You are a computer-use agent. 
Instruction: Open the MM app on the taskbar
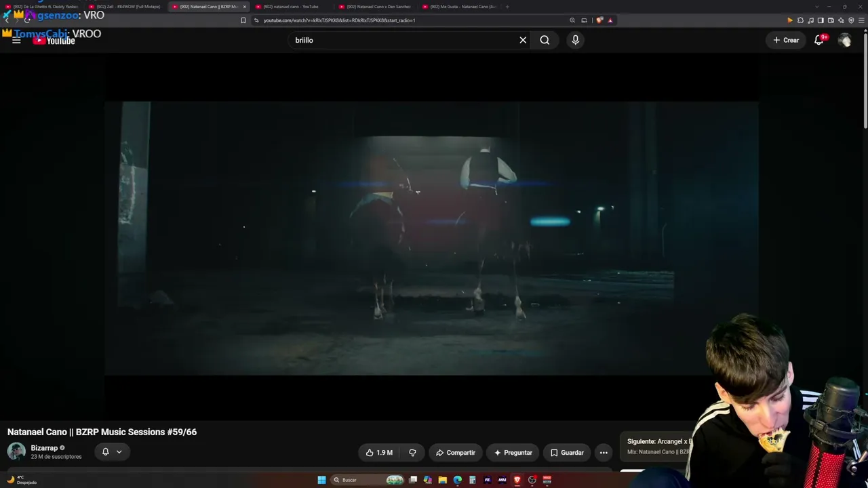pyautogui.click(x=502, y=480)
